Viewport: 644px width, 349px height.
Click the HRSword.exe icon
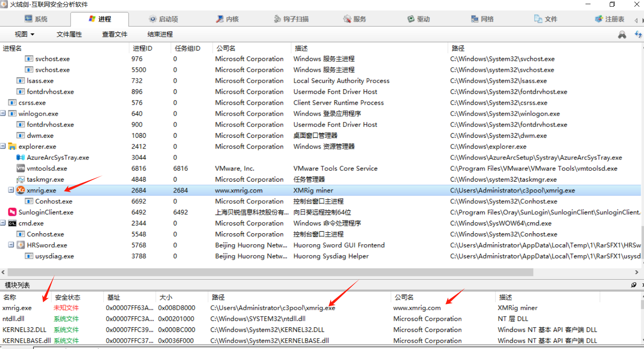click(x=20, y=245)
